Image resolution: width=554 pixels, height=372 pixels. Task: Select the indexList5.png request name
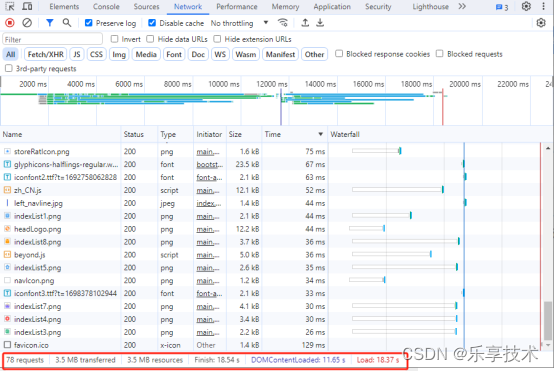click(37, 268)
